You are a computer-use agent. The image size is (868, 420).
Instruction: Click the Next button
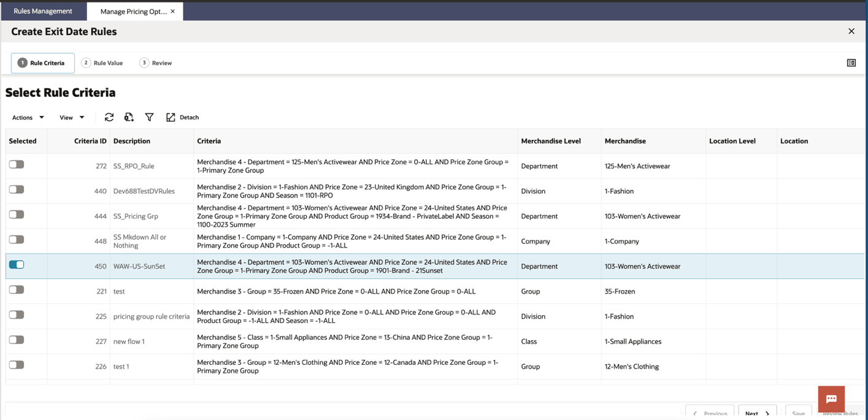758,413
